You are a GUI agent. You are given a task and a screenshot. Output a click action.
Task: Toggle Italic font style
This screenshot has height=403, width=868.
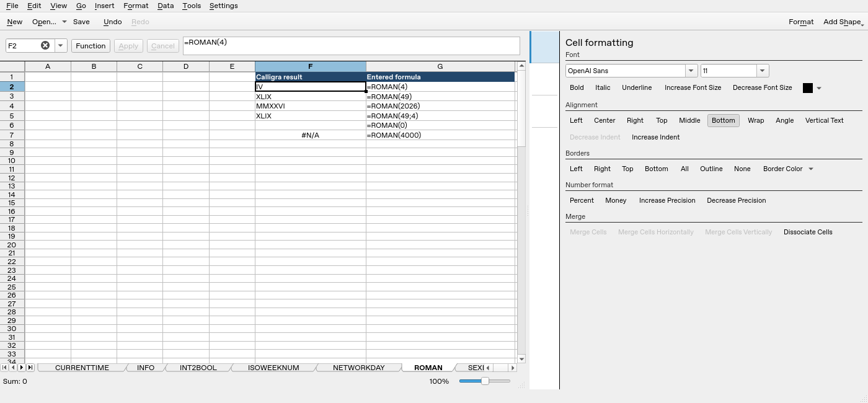603,88
